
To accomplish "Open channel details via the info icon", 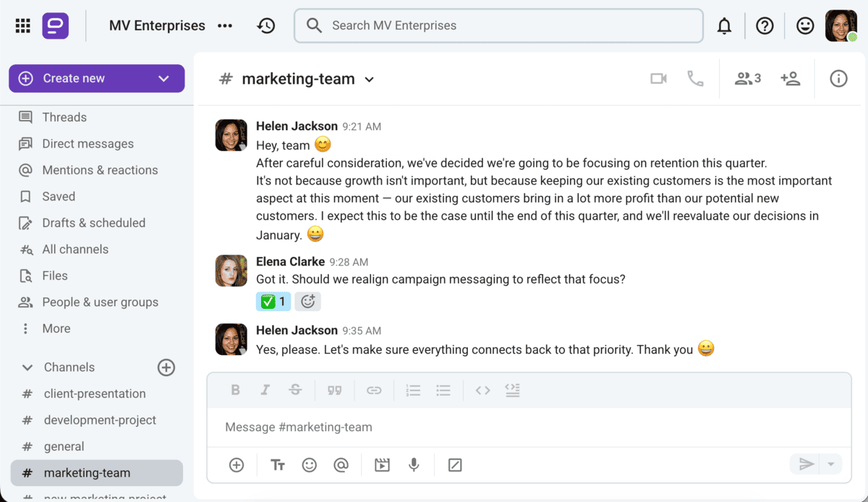I will point(838,78).
